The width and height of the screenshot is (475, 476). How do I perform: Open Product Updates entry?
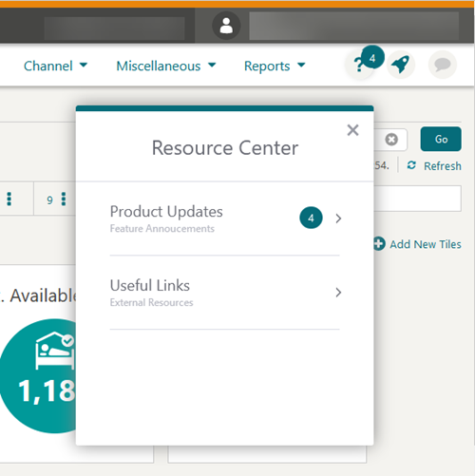[x=224, y=219]
